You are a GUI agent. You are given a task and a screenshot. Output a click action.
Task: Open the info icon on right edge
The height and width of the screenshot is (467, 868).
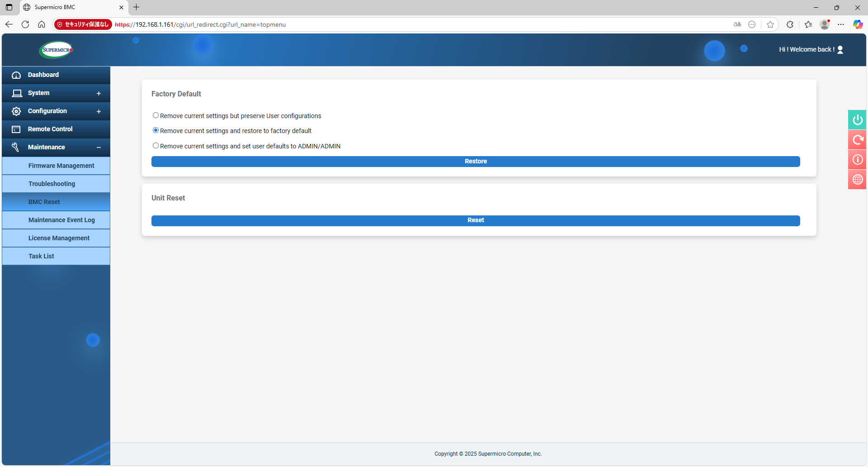click(857, 160)
